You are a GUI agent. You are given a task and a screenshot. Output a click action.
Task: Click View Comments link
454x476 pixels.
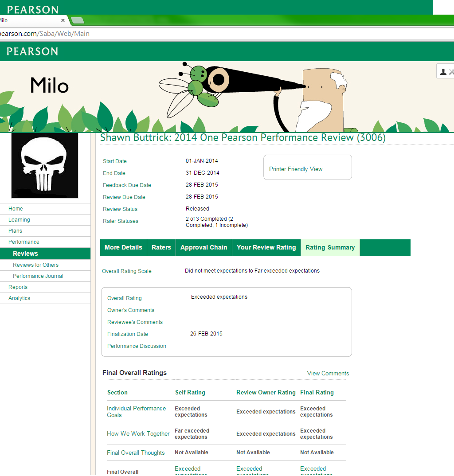[328, 373]
